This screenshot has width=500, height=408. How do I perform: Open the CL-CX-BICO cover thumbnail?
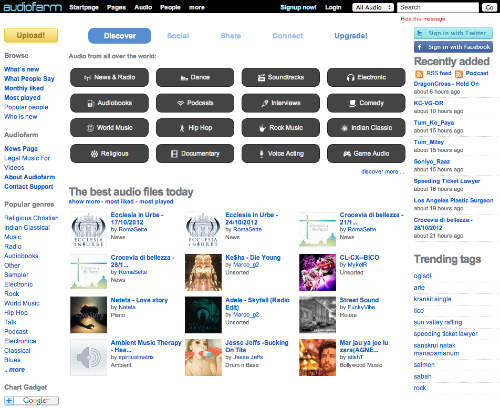tap(317, 272)
